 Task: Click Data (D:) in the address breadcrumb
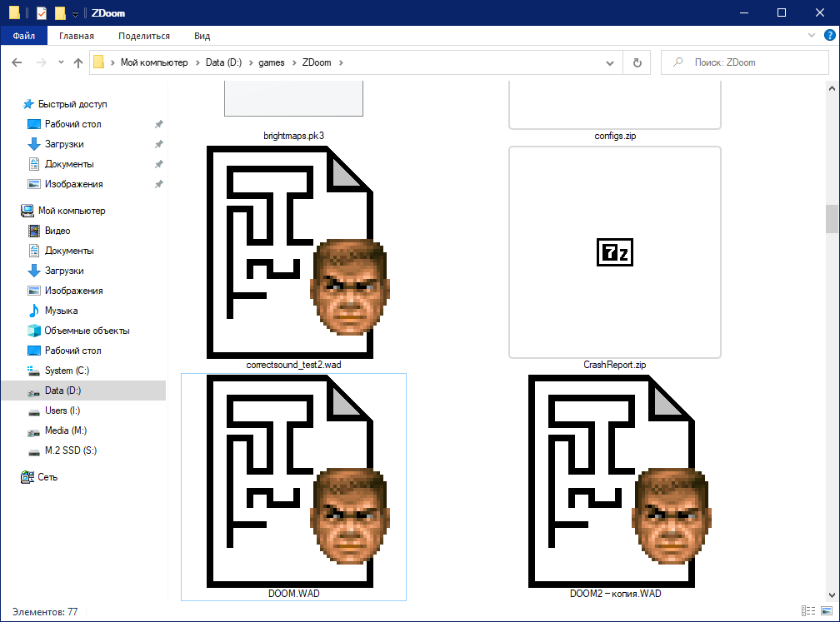223,62
